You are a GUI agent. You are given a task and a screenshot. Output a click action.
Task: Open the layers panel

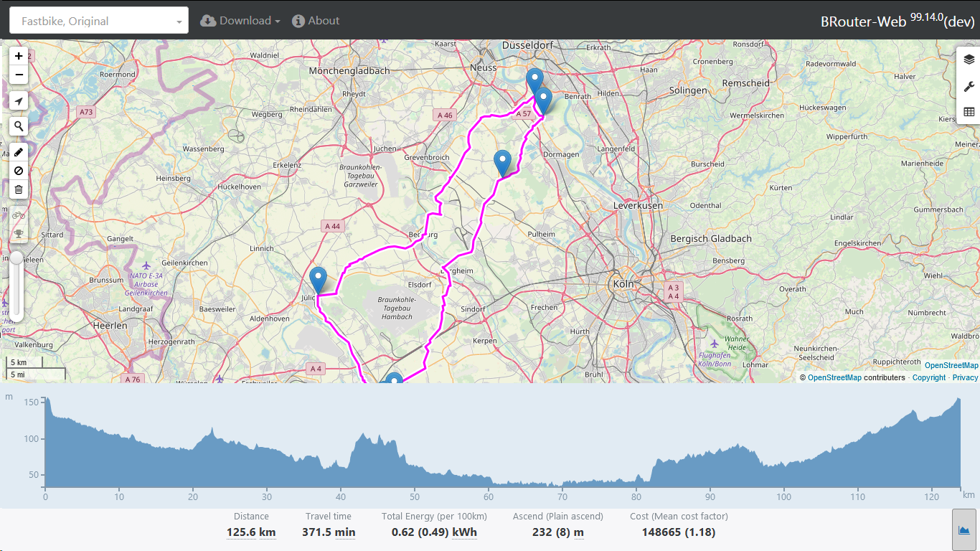[969, 60]
